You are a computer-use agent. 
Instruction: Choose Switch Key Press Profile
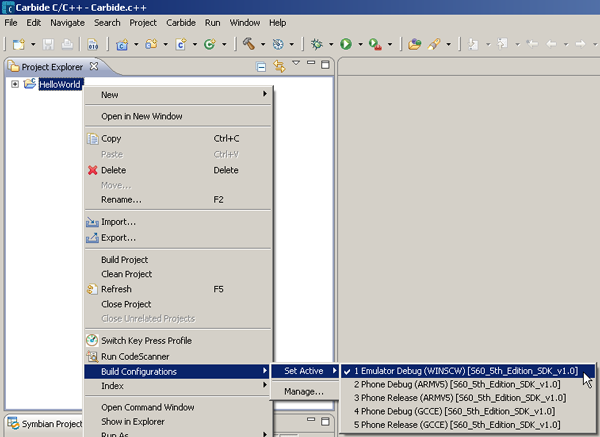pos(178,341)
